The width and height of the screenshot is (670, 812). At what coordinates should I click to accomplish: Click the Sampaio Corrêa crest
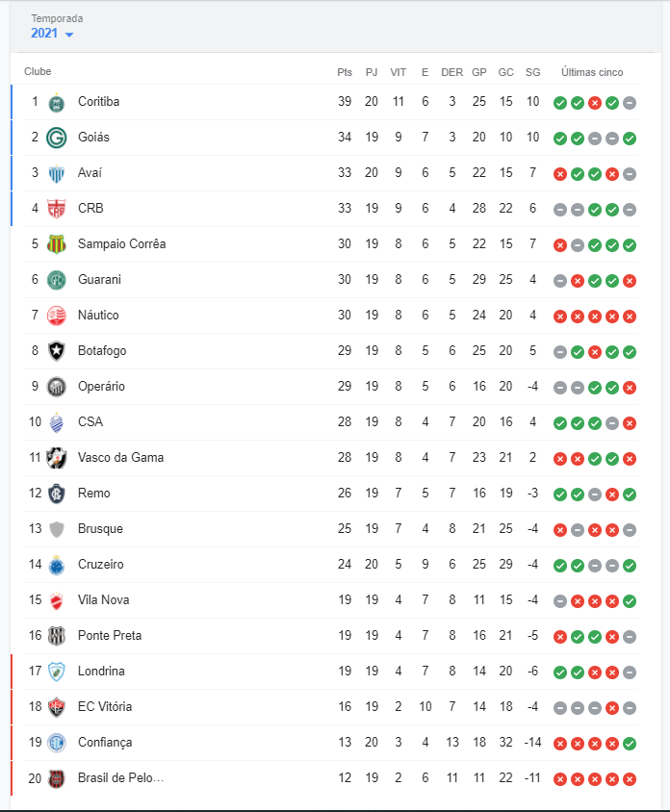57,244
